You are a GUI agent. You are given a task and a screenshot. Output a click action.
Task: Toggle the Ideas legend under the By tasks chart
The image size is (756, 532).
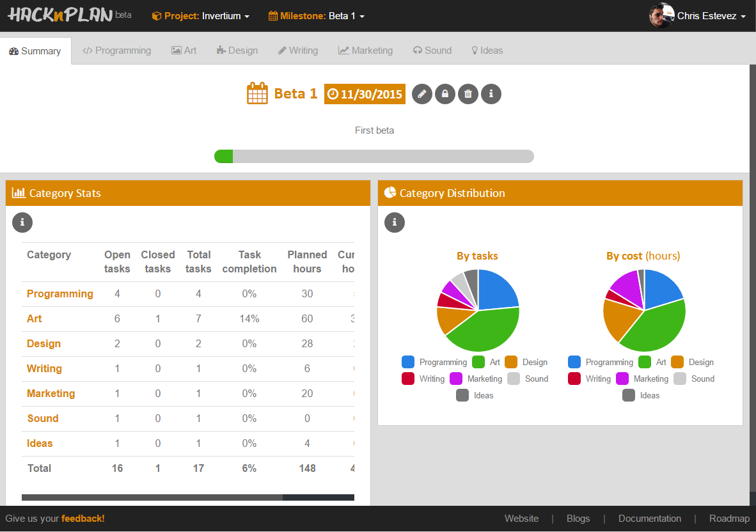point(475,395)
